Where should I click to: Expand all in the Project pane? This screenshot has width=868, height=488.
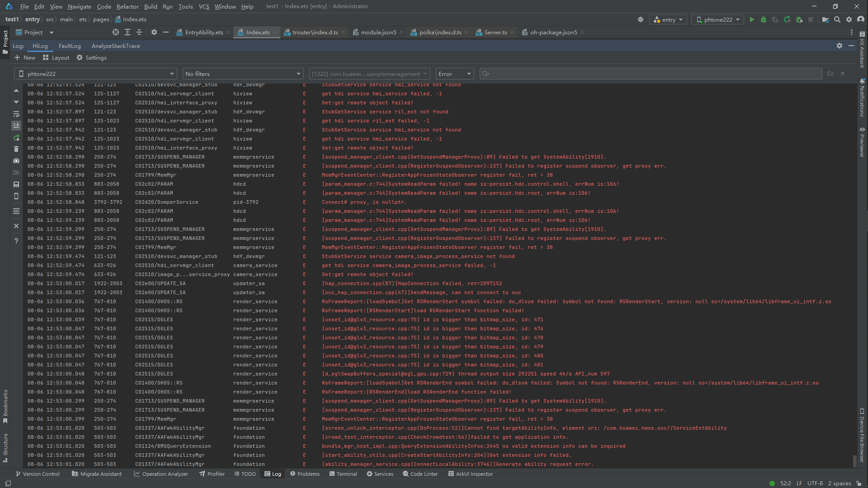(x=127, y=32)
